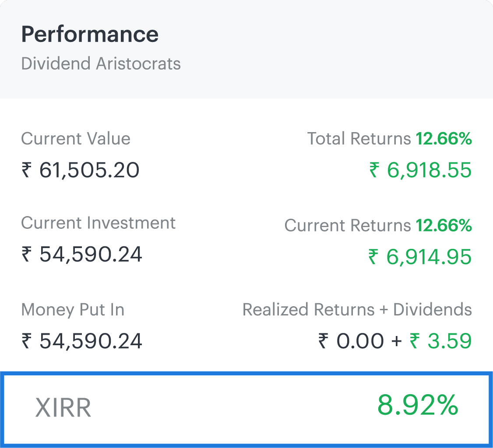Screen dimensions: 493x448
Task: Click the Current Returns label
Action: (x=347, y=226)
